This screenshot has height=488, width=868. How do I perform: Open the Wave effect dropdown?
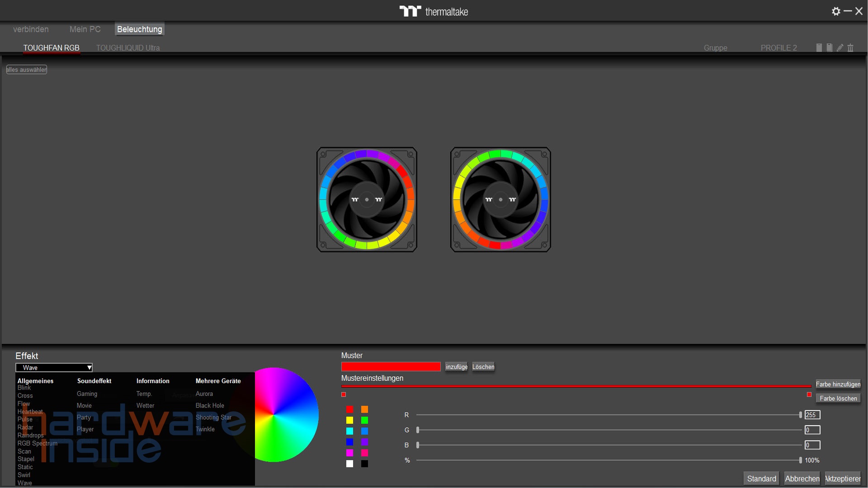point(53,367)
